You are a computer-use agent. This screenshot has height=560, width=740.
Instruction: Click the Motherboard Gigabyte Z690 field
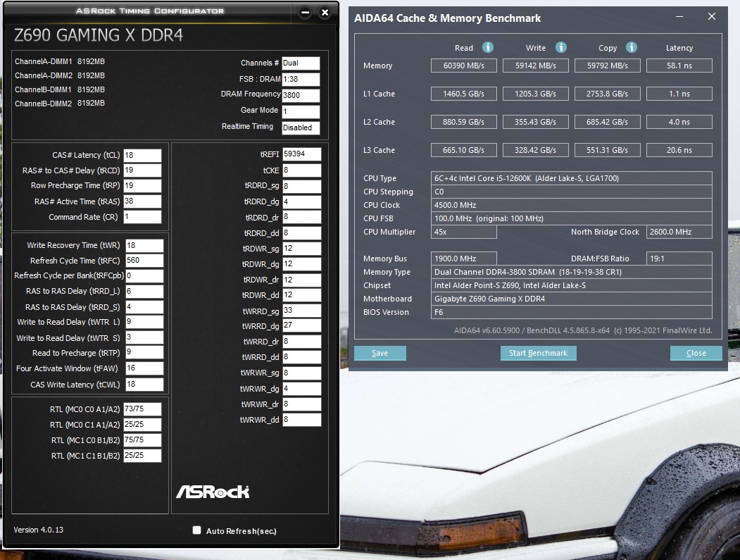click(572, 299)
